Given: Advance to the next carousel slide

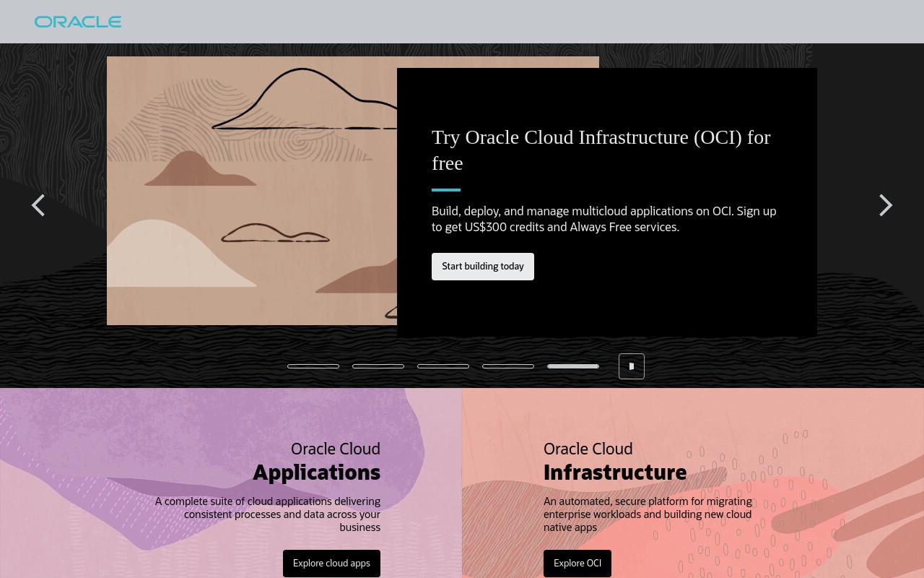Looking at the screenshot, I should [886, 205].
